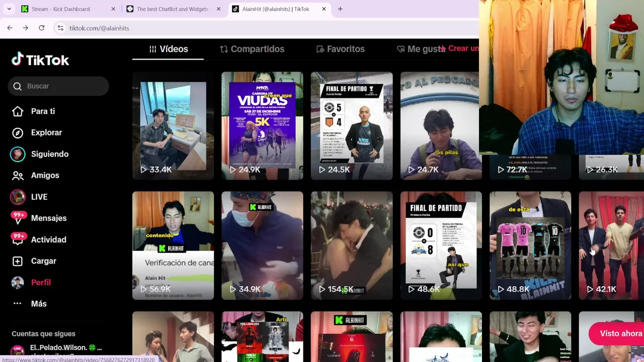Click the Amigos link
The height and width of the screenshot is (362, 644).
tap(45, 175)
